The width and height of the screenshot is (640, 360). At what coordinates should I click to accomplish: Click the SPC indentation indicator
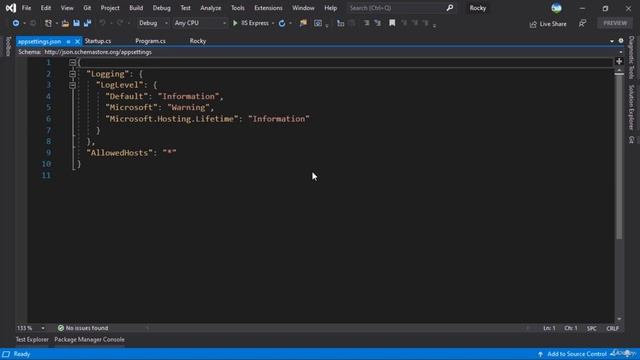click(591, 328)
